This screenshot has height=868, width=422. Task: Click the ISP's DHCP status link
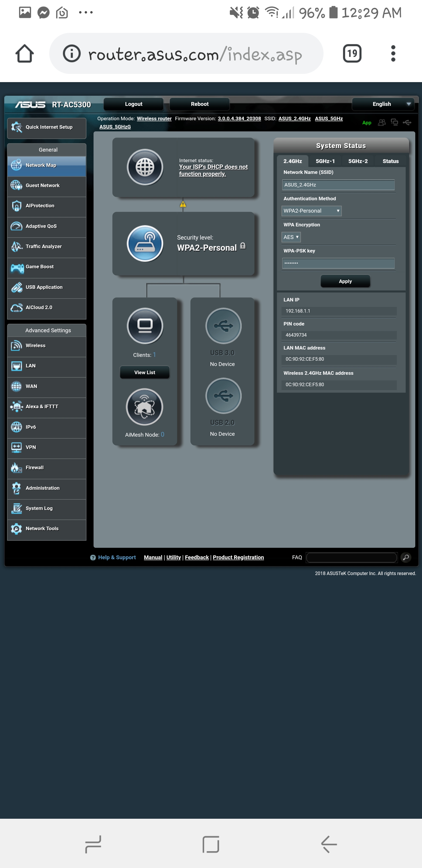[x=214, y=170]
